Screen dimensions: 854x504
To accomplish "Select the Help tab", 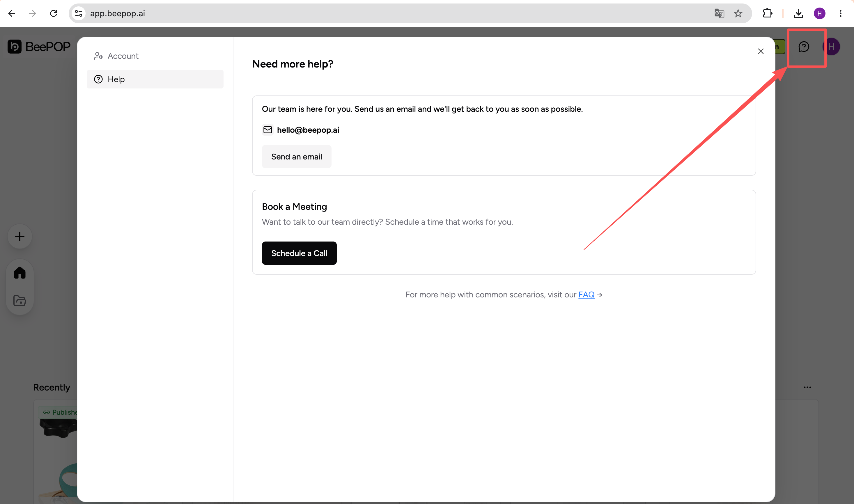I will [x=155, y=79].
